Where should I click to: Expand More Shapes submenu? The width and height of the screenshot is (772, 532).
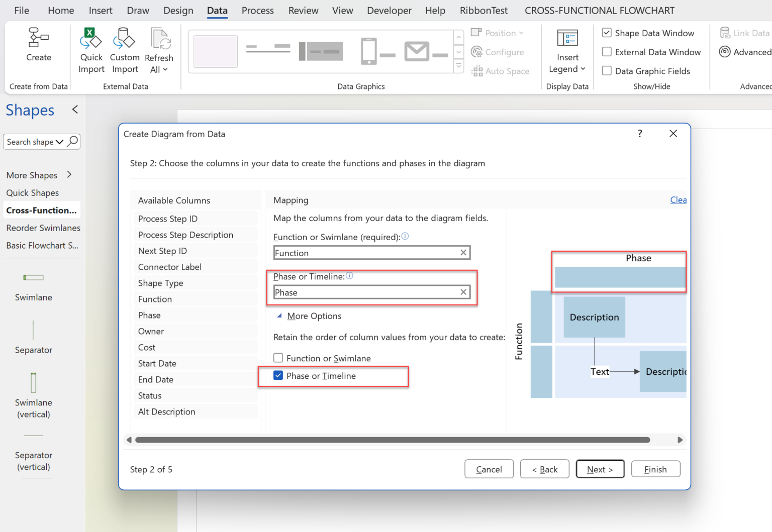(x=69, y=175)
